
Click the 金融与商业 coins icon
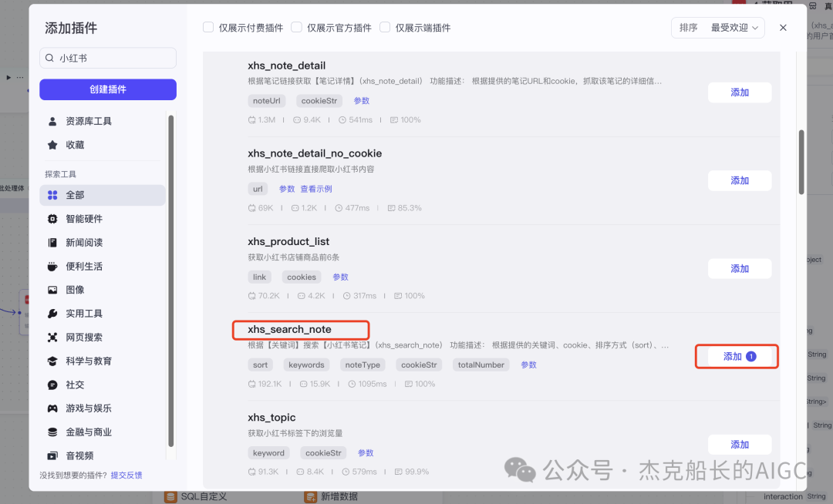point(52,432)
